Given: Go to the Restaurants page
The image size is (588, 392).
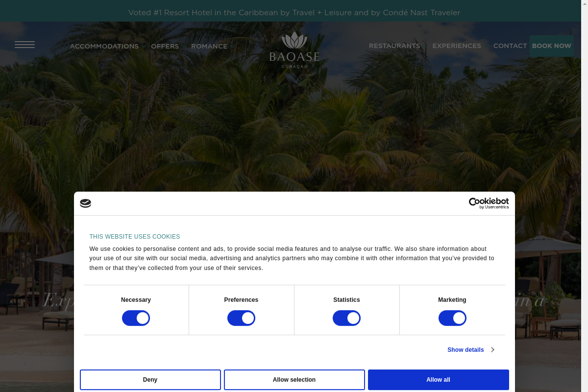Looking at the screenshot, I should click(394, 46).
